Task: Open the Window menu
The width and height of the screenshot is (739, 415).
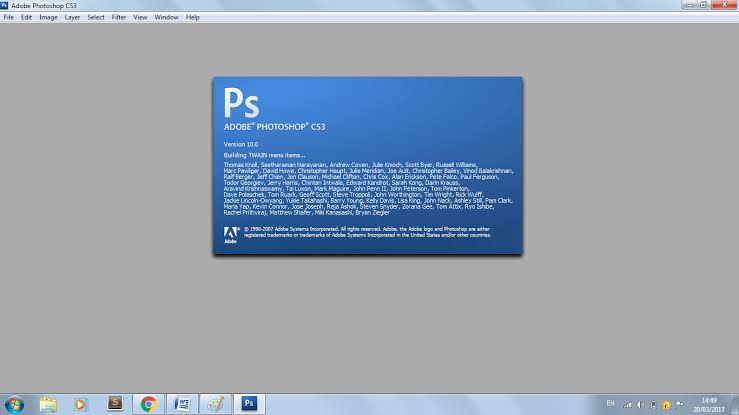Action: click(x=166, y=17)
